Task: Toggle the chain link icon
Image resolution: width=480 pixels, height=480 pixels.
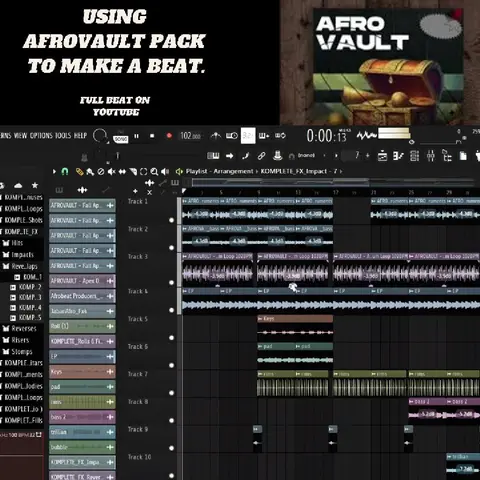Action: point(262,156)
